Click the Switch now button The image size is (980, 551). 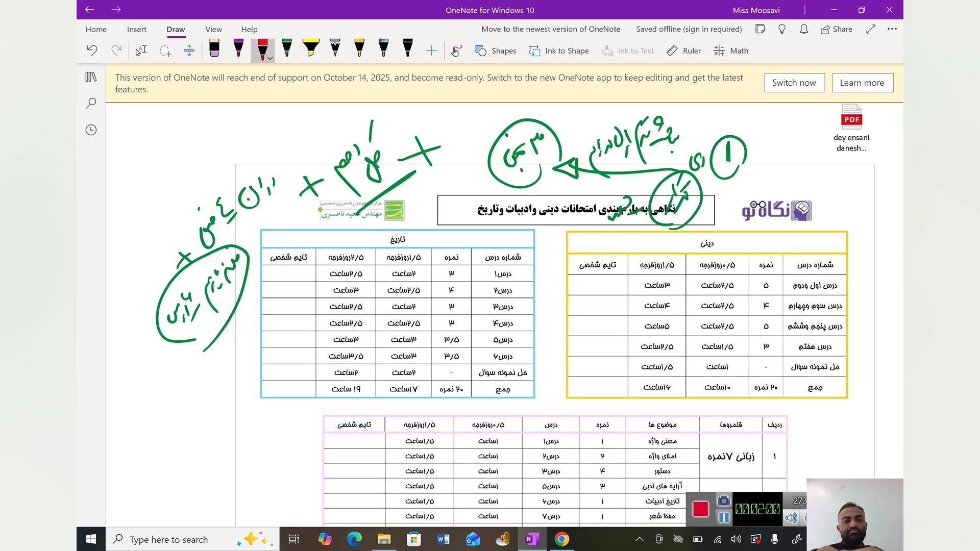click(794, 83)
